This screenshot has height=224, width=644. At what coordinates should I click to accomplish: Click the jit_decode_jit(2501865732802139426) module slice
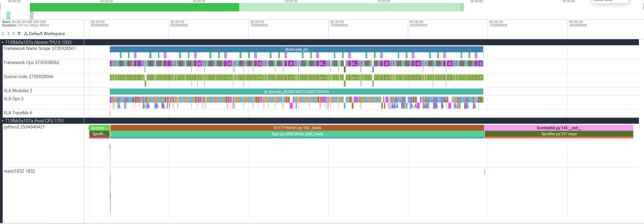pyautogui.click(x=296, y=92)
